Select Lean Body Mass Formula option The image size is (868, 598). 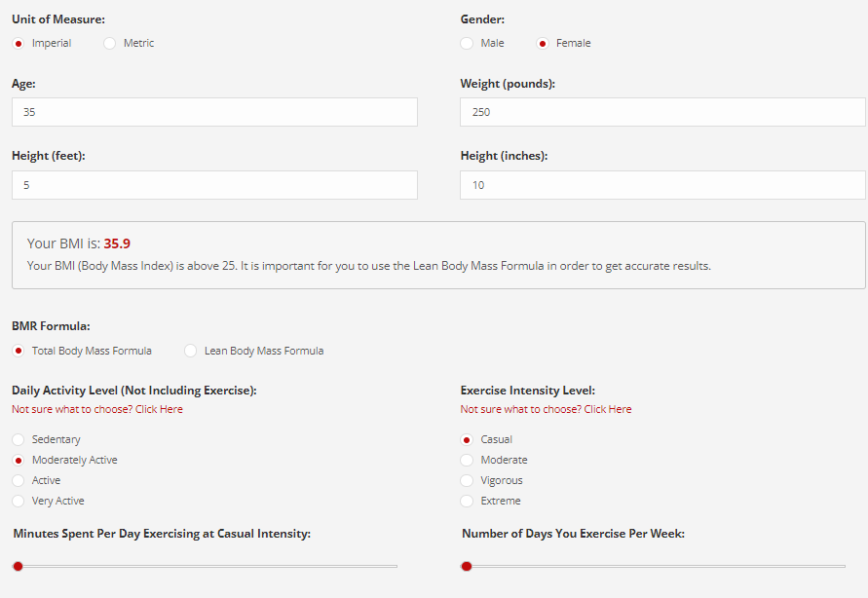[x=190, y=351]
